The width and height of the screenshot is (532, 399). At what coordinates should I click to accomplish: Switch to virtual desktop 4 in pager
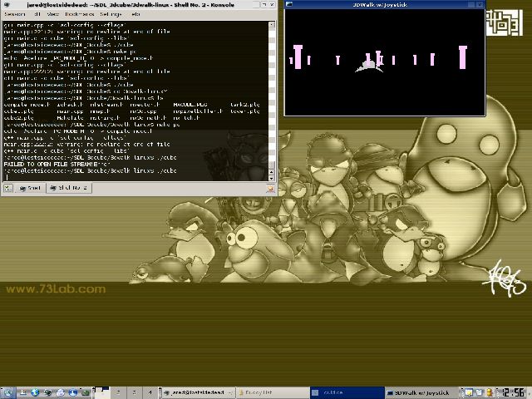click(x=150, y=392)
